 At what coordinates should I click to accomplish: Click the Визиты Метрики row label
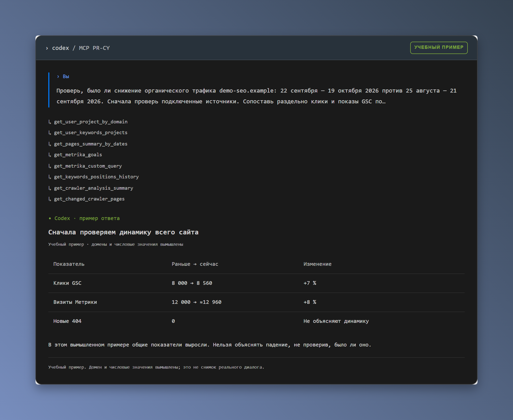[75, 302]
